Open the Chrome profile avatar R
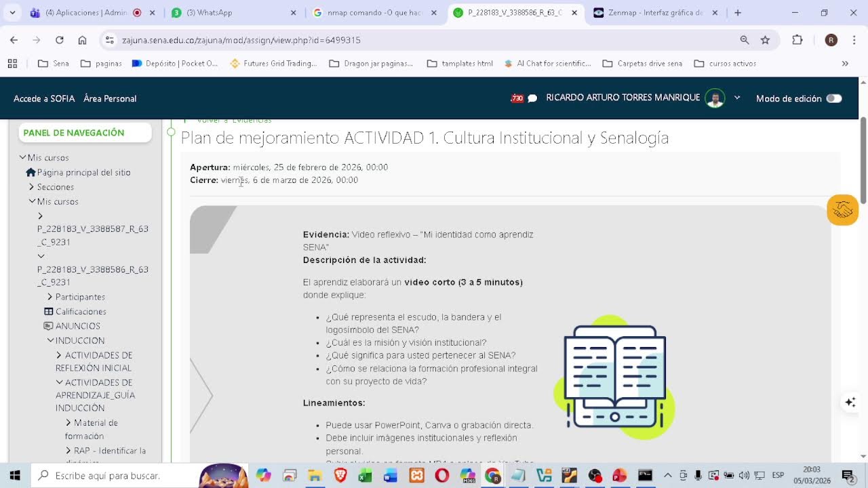868x488 pixels. pyautogui.click(x=831, y=40)
